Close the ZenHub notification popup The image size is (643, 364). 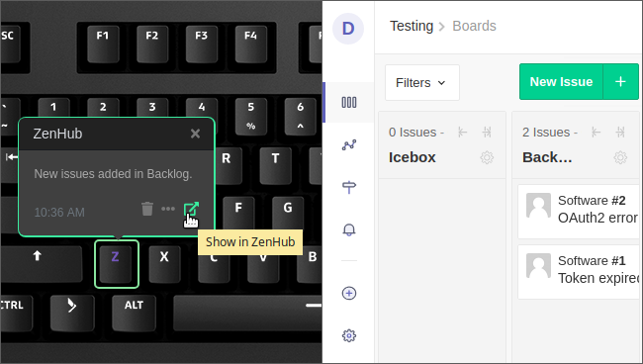pos(195,134)
